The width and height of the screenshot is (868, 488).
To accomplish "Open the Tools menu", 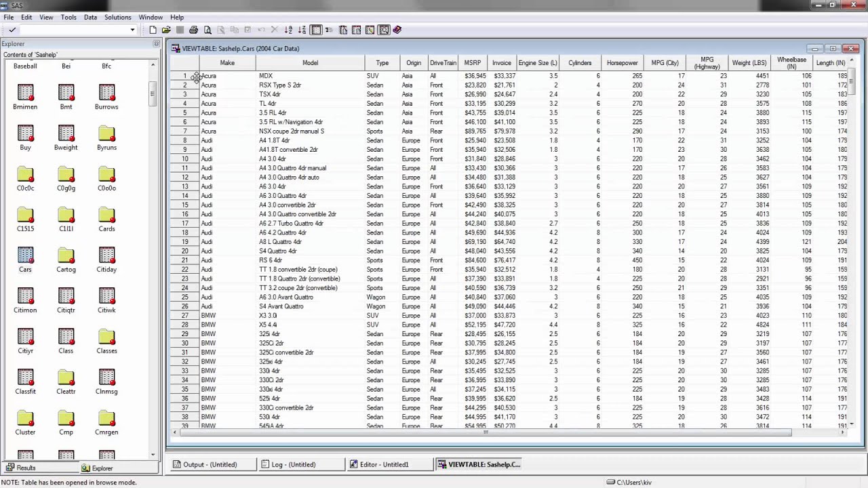I will pos(68,17).
